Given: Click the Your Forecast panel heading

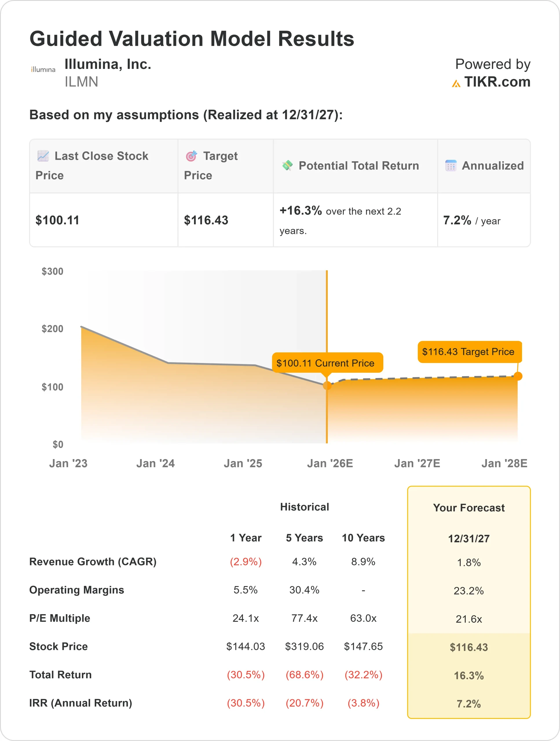Looking at the screenshot, I should [469, 508].
